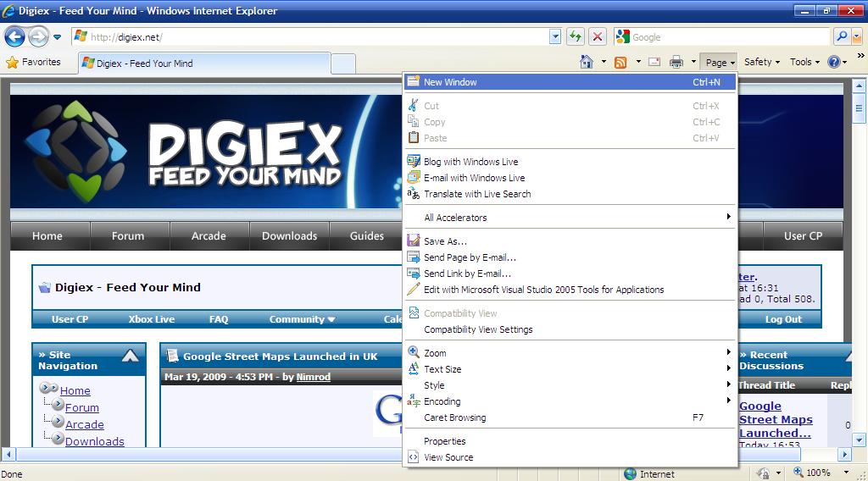The height and width of the screenshot is (481, 868).
Task: Click the RSS feeds icon
Action: pos(620,63)
